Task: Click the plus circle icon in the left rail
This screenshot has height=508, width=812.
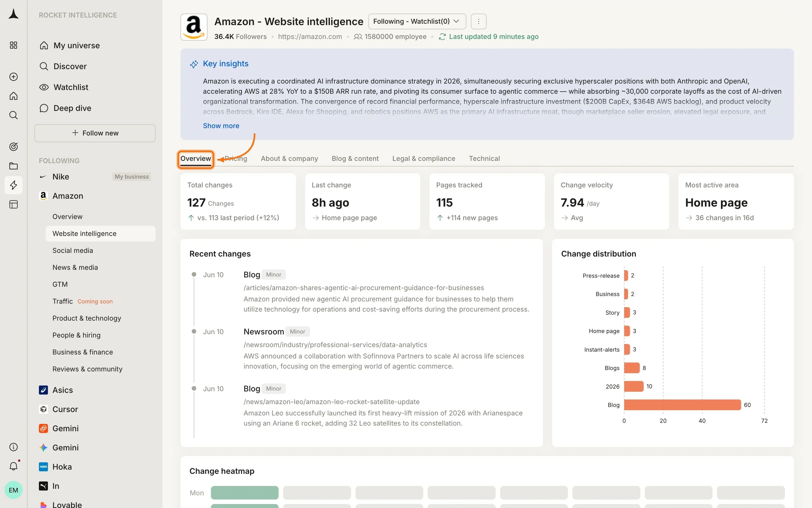Action: click(x=14, y=77)
